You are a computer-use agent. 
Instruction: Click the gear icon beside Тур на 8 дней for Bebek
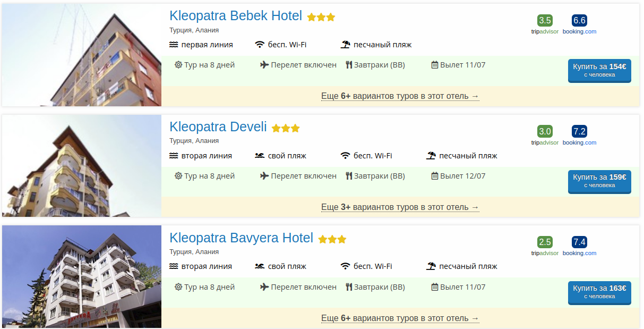pyautogui.click(x=178, y=65)
